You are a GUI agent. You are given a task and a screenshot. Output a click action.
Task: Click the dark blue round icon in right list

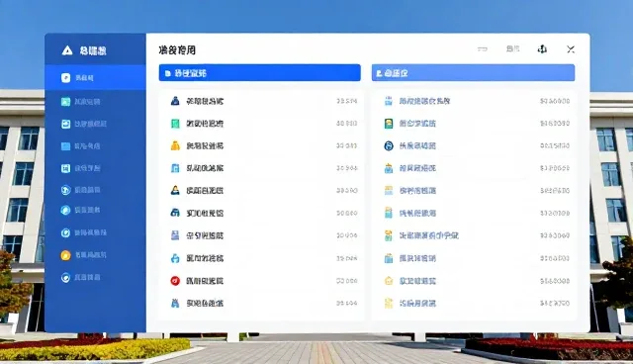[389, 145]
